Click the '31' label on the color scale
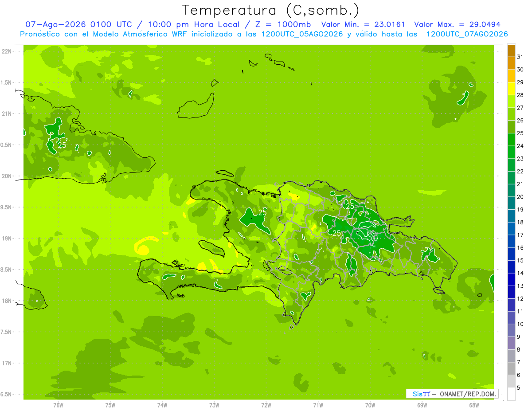This screenshot has height=411, width=532. click(520, 57)
